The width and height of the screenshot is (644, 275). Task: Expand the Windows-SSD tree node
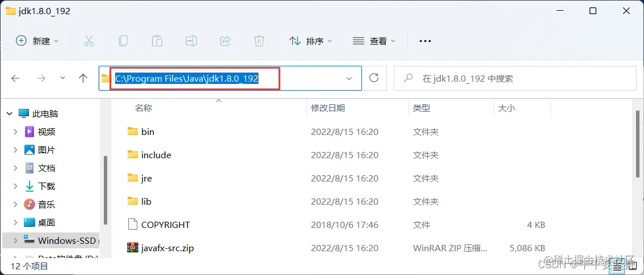15,240
